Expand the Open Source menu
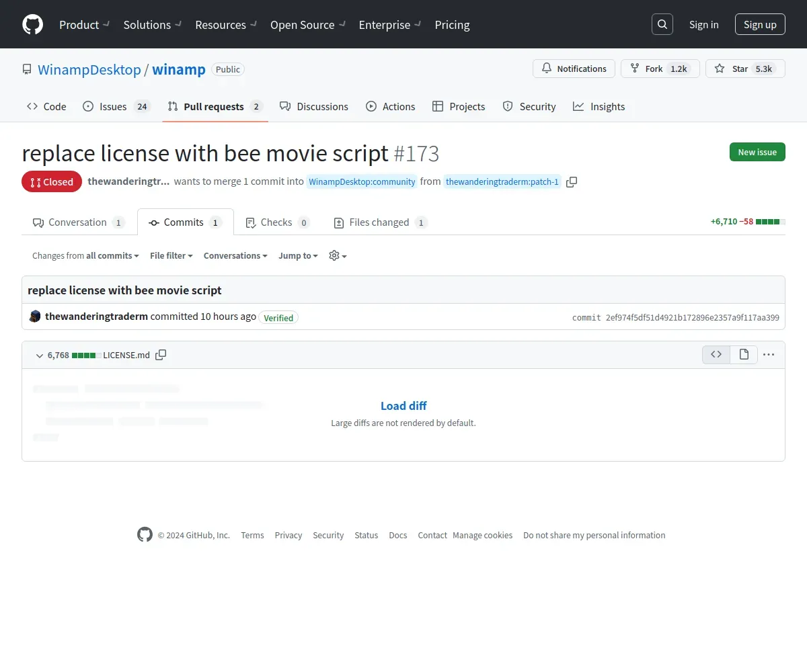The image size is (807, 672). click(308, 24)
